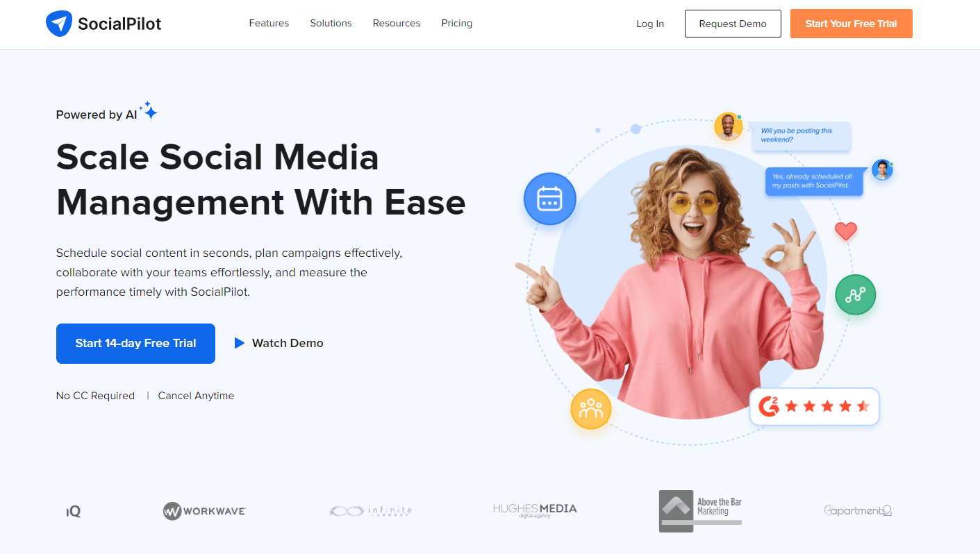Click the blue calendar scheduling icon
980x554 pixels.
550,199
